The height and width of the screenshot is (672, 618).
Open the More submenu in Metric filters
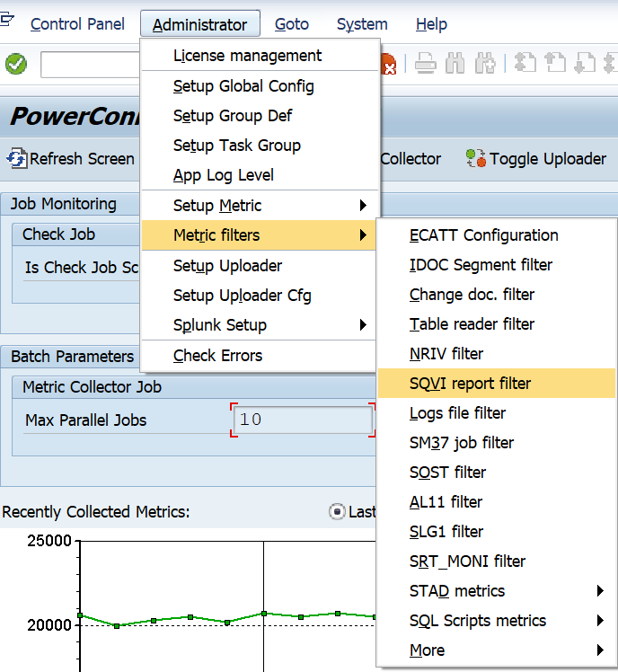click(496, 650)
